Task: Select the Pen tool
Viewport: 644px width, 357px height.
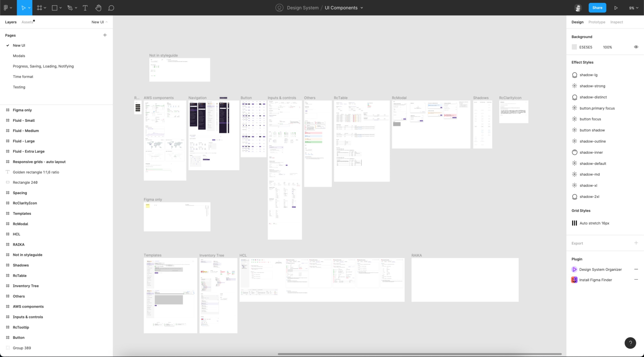Action: 70,8
